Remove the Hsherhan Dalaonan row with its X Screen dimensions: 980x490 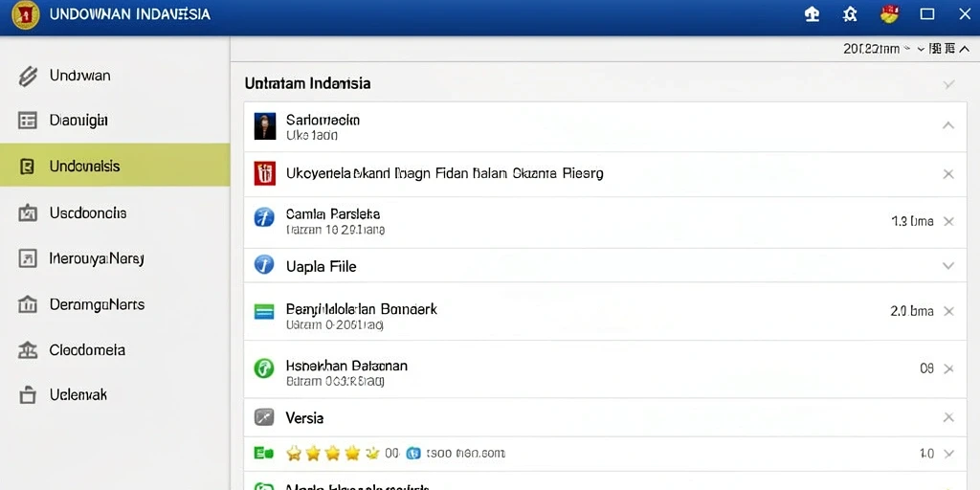pyautogui.click(x=948, y=369)
